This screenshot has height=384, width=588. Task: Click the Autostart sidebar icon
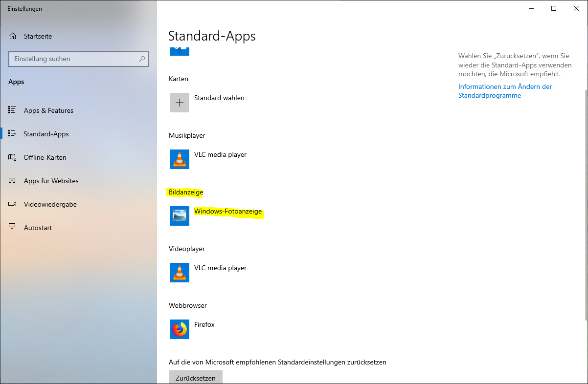click(13, 228)
